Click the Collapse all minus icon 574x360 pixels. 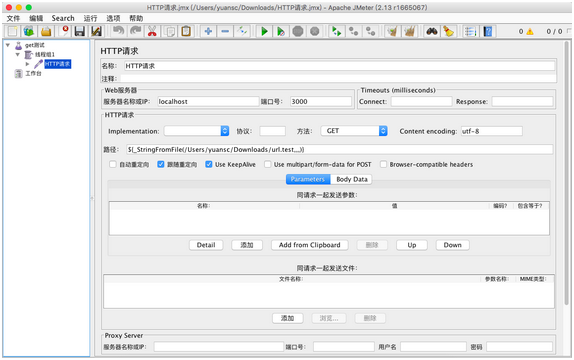coord(225,31)
